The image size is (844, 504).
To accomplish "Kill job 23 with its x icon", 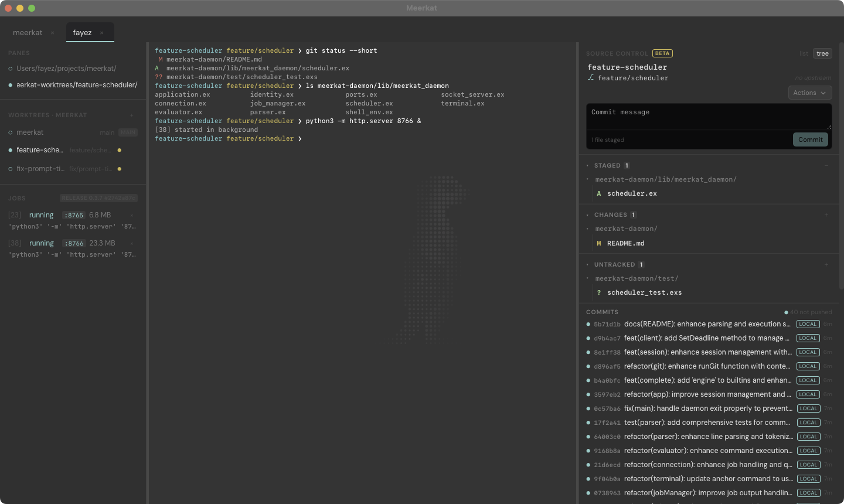I will pos(132,216).
